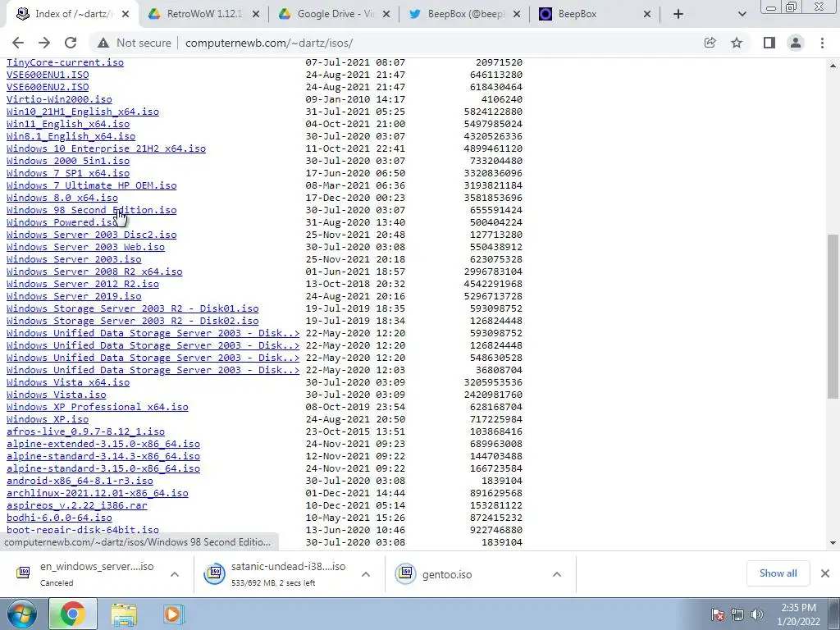The height and width of the screenshot is (630, 840).
Task: Open afros-live_0.9.7-8.12_1.iso link
Action: pyautogui.click(x=85, y=431)
